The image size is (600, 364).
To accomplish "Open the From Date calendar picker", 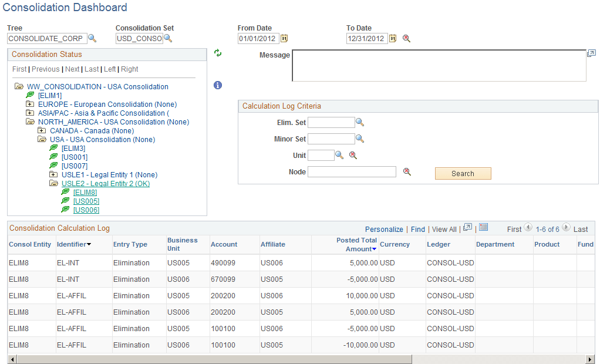I will click(284, 38).
